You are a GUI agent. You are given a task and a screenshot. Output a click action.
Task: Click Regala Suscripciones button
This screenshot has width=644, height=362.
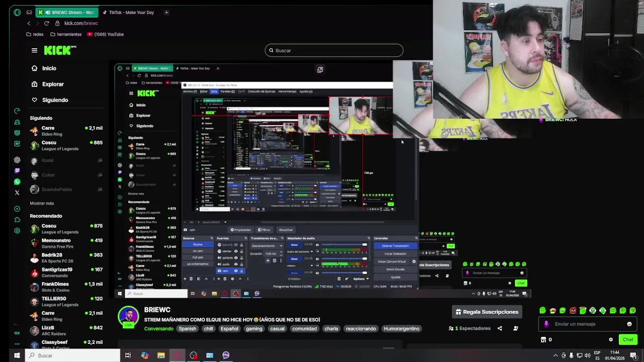pos(487,312)
